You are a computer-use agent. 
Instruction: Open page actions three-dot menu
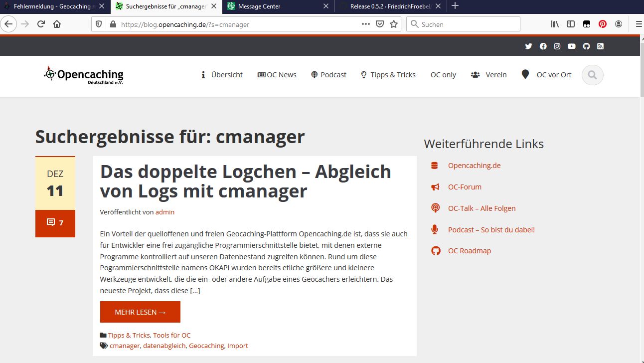tap(365, 24)
